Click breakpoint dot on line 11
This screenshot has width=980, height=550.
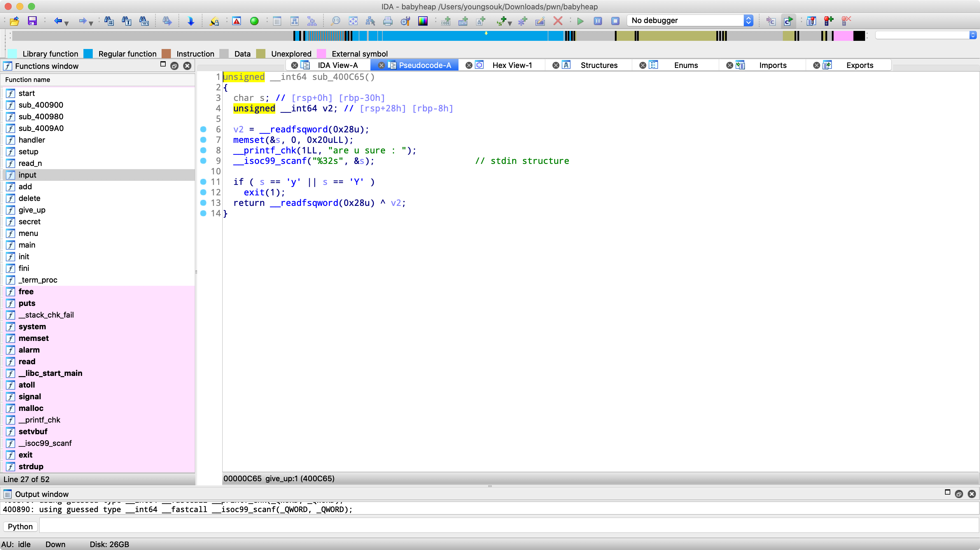203,182
